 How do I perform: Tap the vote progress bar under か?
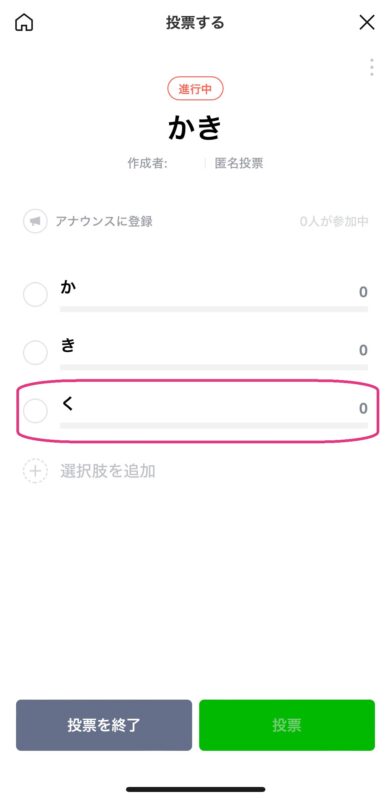[214, 309]
